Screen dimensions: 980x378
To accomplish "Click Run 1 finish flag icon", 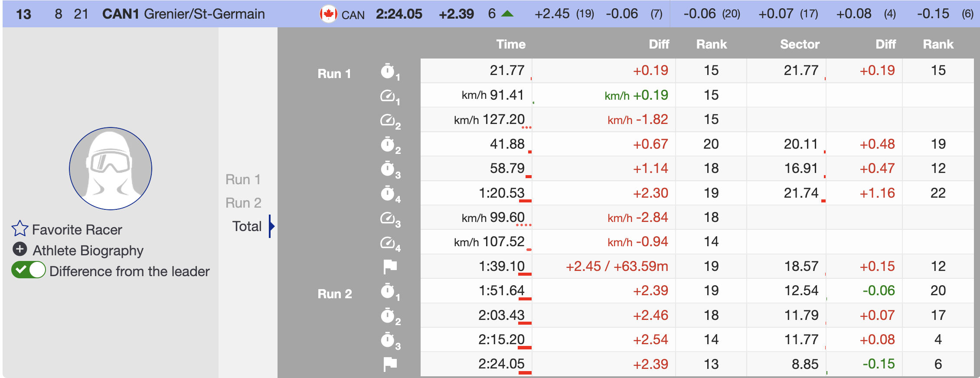I will pos(390,267).
